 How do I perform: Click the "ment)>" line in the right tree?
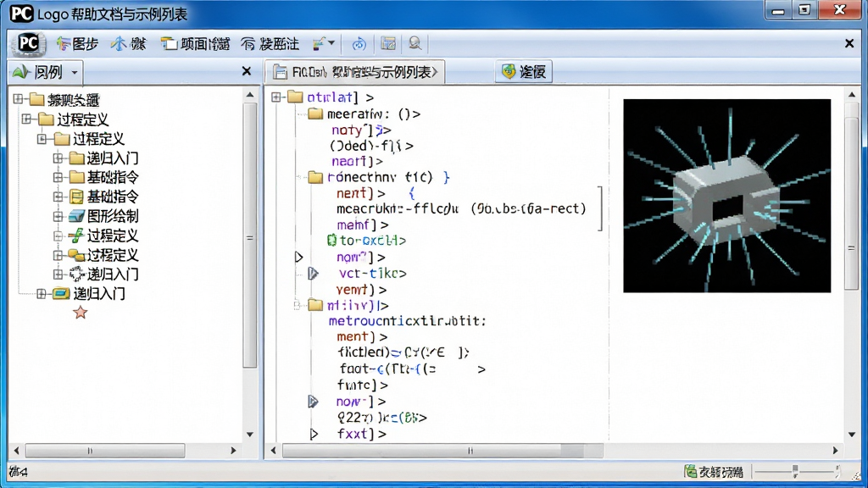362,337
